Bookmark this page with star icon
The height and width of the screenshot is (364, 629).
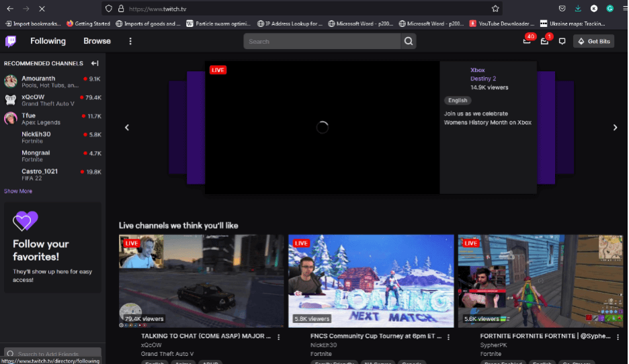pyautogui.click(x=495, y=9)
